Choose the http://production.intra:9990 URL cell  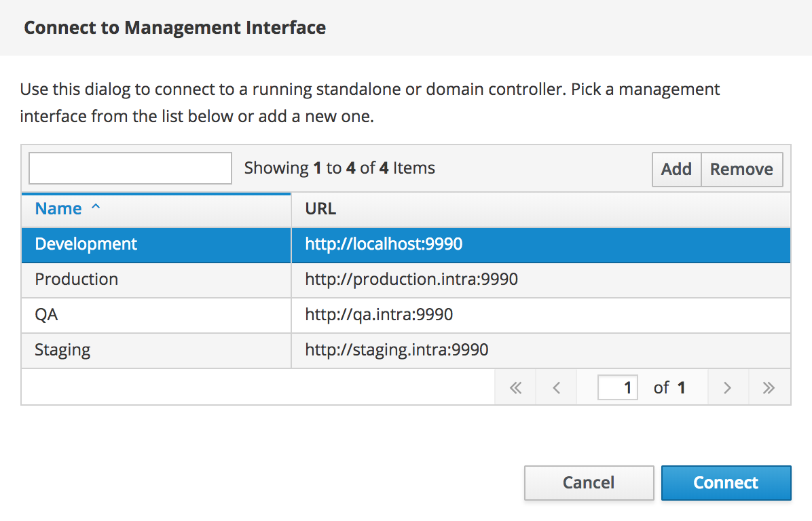tap(540, 280)
